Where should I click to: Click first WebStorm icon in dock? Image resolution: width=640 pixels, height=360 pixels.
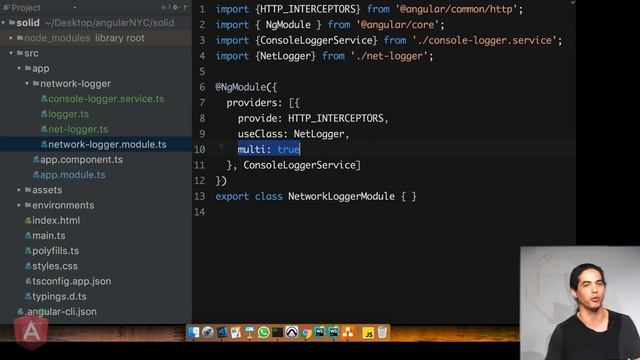[320, 333]
